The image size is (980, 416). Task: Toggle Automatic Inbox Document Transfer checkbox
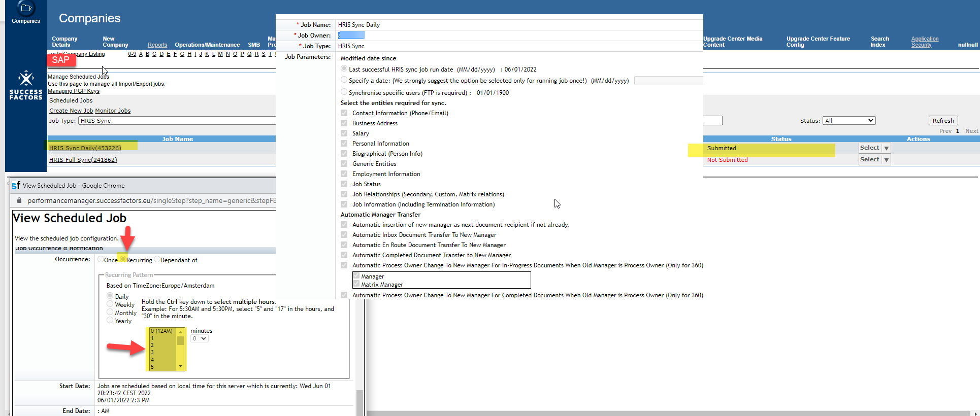pos(344,234)
